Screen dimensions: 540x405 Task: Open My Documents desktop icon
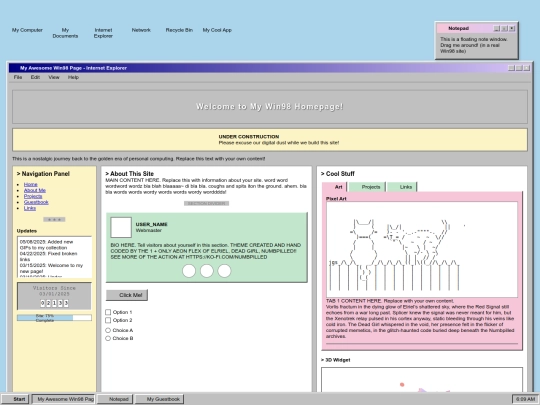point(65,33)
